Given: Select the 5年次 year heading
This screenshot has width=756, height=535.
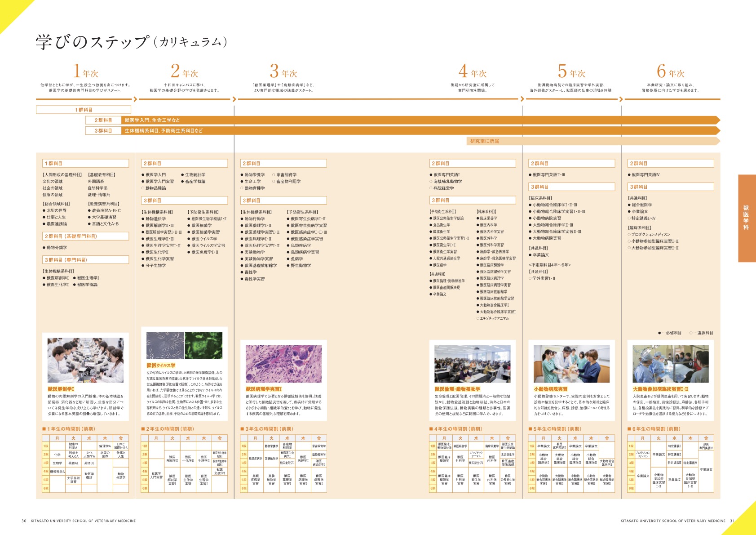Looking at the screenshot, I should 571,71.
